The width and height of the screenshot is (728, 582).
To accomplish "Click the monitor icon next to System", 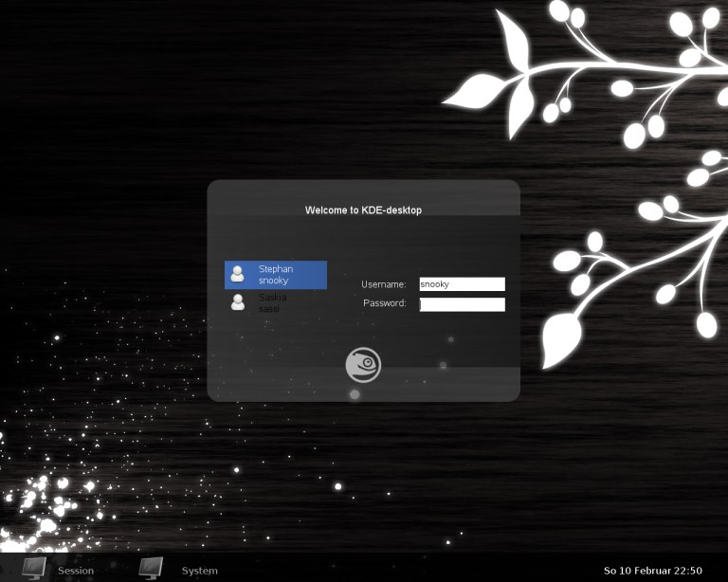I will [151, 568].
